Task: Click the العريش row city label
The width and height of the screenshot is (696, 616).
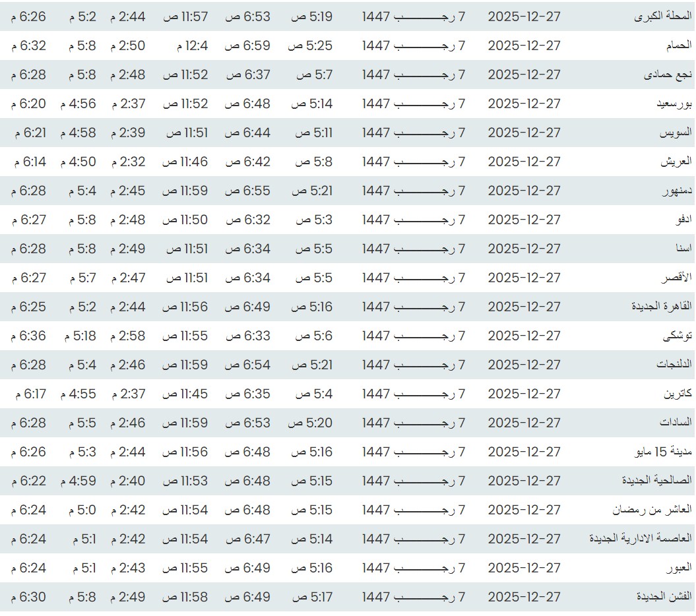Action: (675, 162)
